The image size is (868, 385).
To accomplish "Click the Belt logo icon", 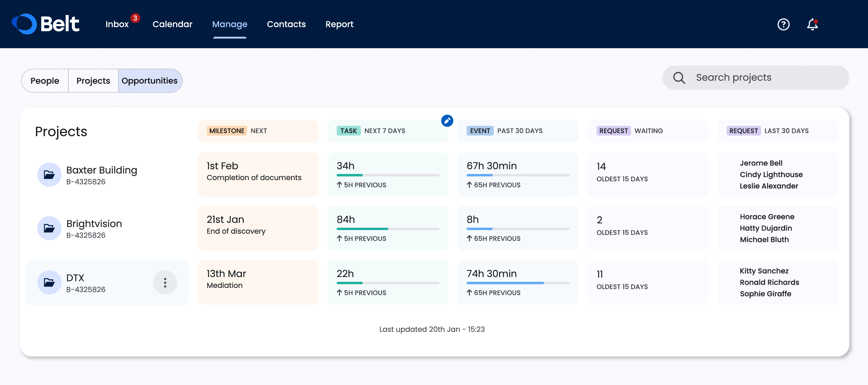I will [24, 24].
